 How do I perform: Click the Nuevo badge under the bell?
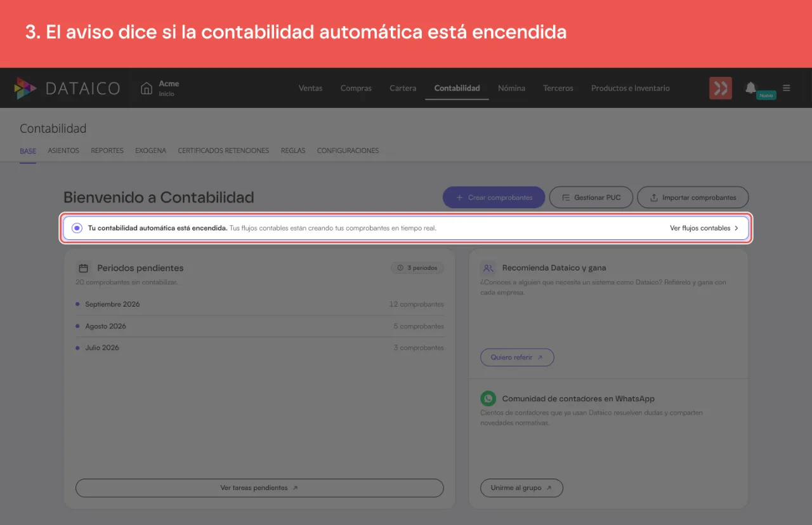pyautogui.click(x=766, y=95)
